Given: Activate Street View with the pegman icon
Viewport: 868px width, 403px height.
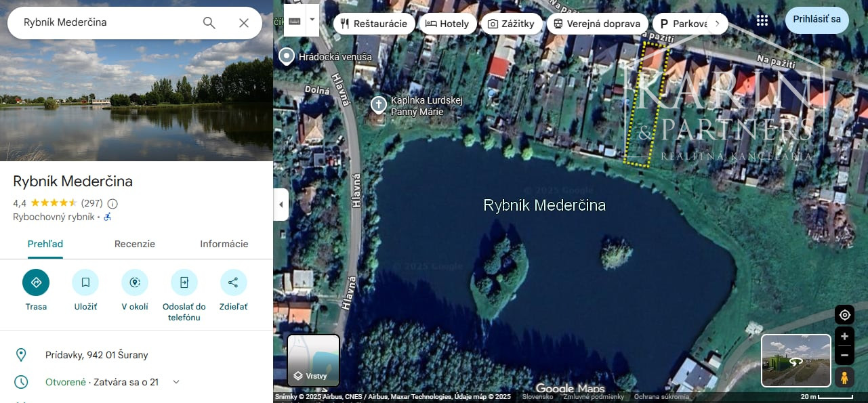Looking at the screenshot, I should (844, 378).
